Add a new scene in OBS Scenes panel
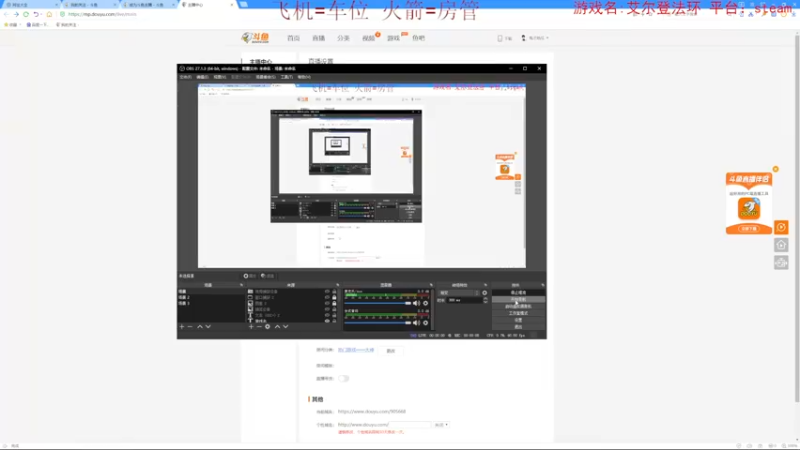The height and width of the screenshot is (450, 800). [x=182, y=327]
